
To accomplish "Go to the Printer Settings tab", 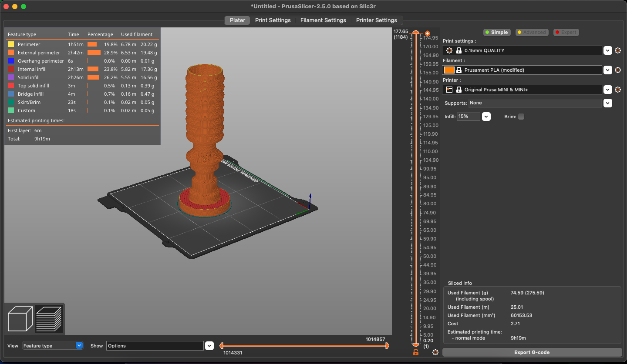I will [377, 20].
